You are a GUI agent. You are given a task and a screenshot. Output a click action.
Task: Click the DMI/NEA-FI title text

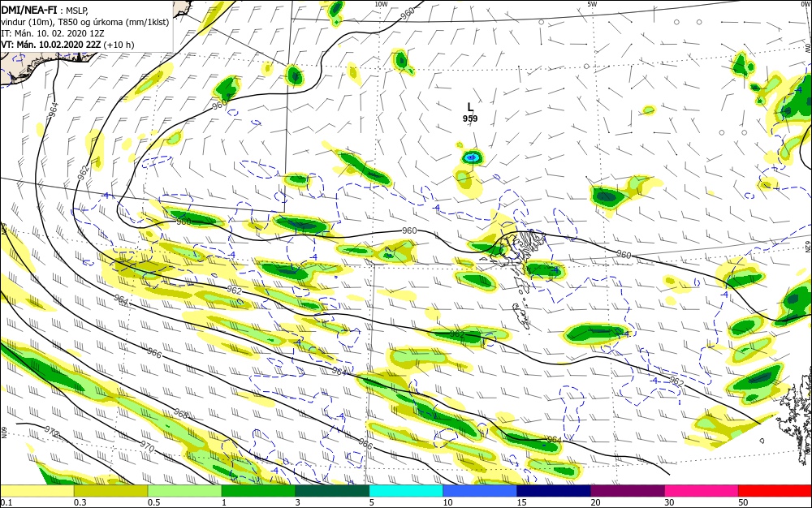(x=29, y=9)
